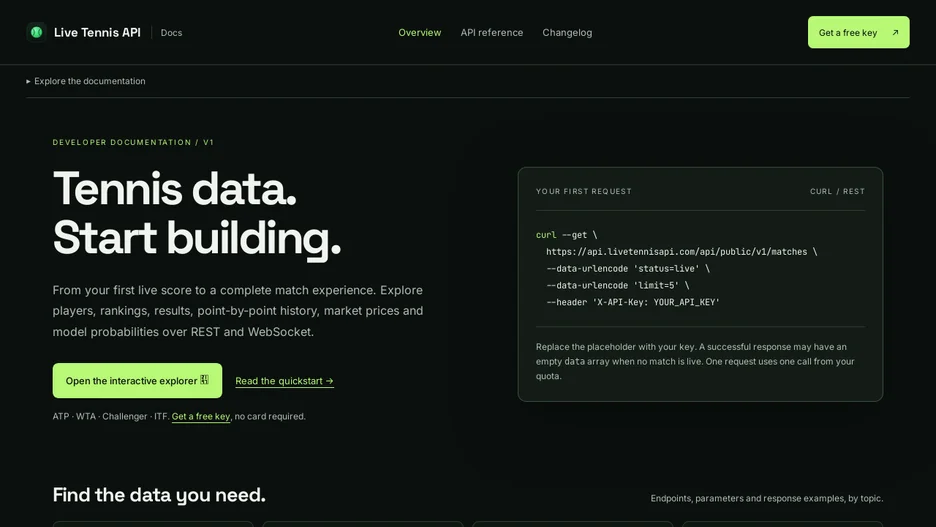
Task: Click the From your first live score paragraph
Action: 238,311
